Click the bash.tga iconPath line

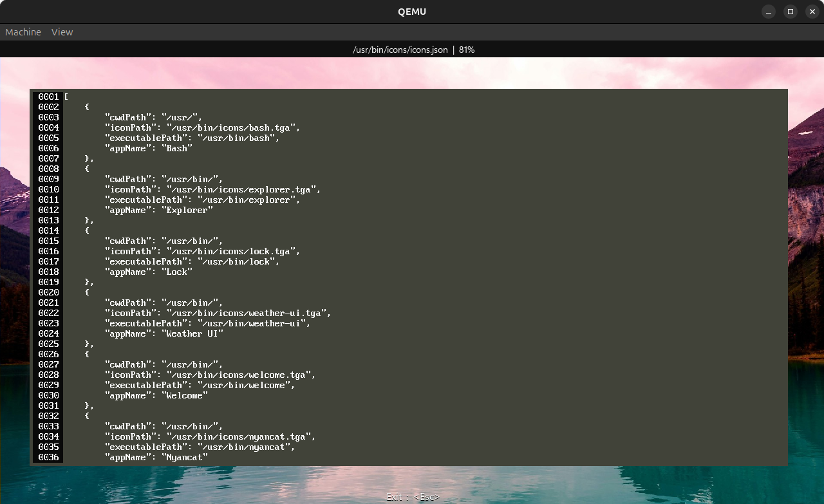click(203, 127)
